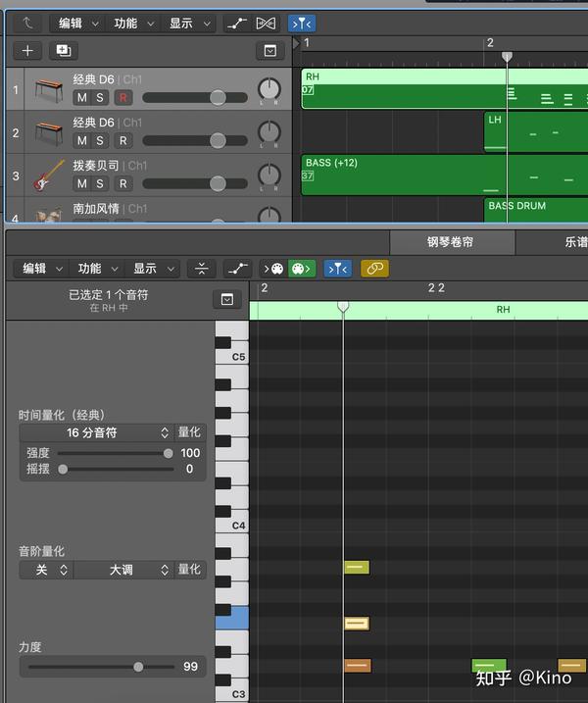Open the tracks area 功能 menu
The image size is (588, 703).
[x=132, y=24]
